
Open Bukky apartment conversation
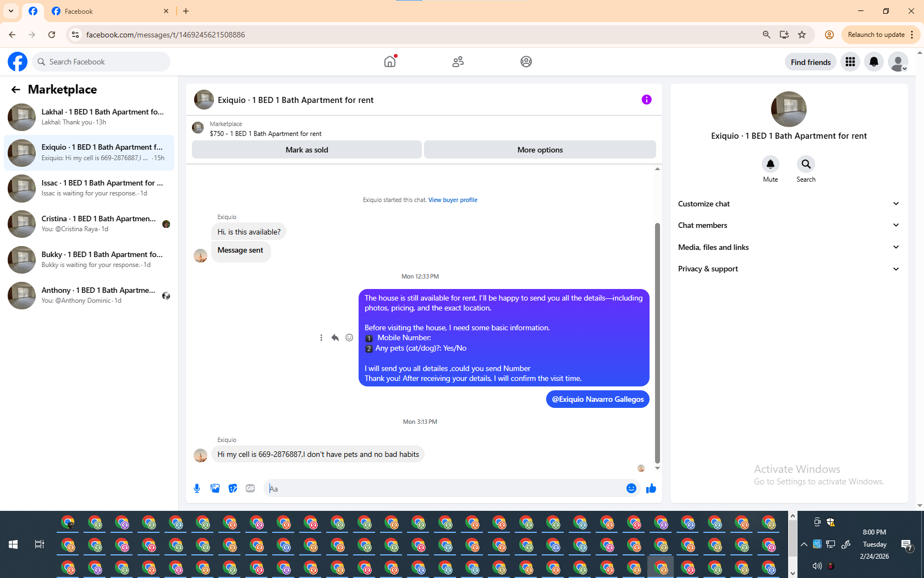(x=89, y=260)
